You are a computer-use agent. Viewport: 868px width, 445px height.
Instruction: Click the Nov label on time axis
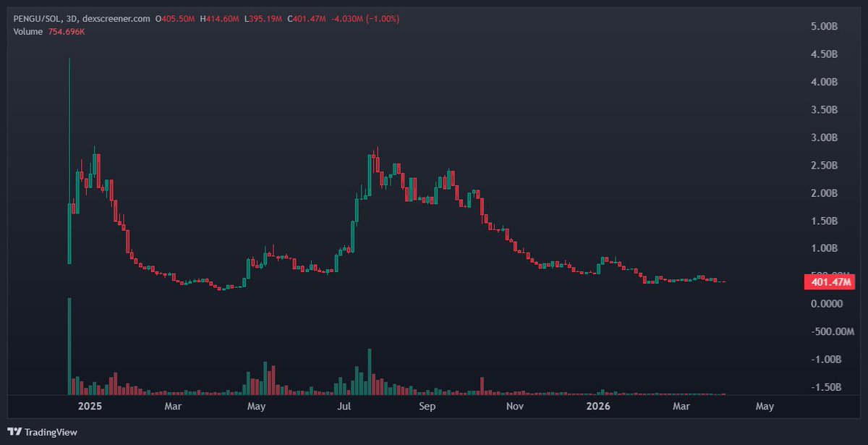click(514, 407)
